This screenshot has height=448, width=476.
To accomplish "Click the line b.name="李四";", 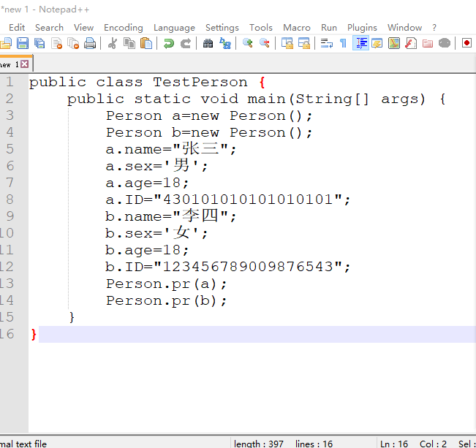I will (x=170, y=216).
